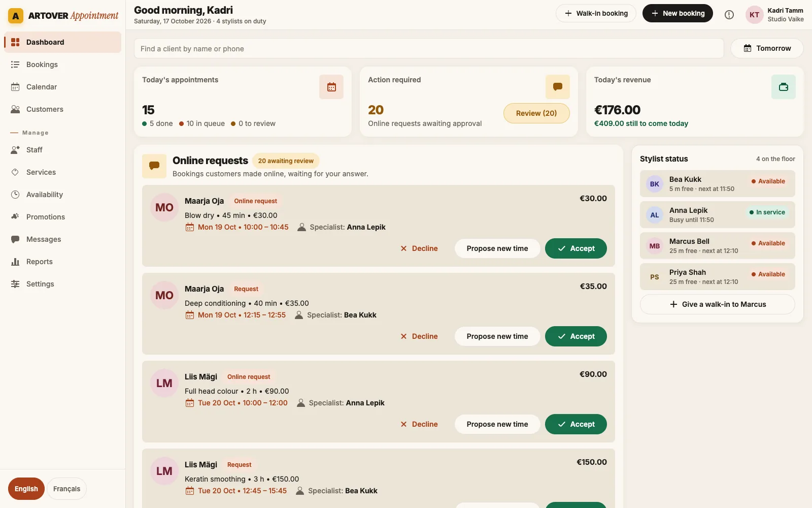Click the €409.00 still to come today text

point(641,123)
